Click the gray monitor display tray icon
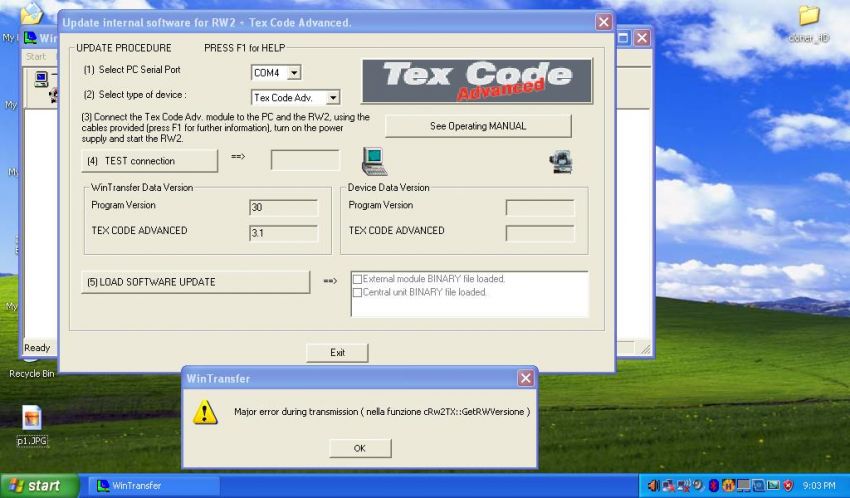 743,486
